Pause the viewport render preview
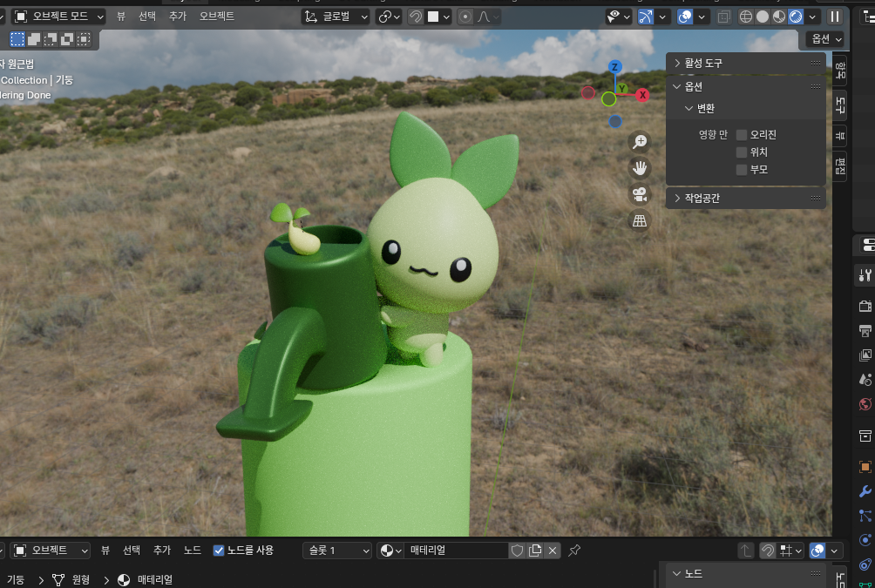Image resolution: width=875 pixels, height=588 pixels. click(836, 17)
